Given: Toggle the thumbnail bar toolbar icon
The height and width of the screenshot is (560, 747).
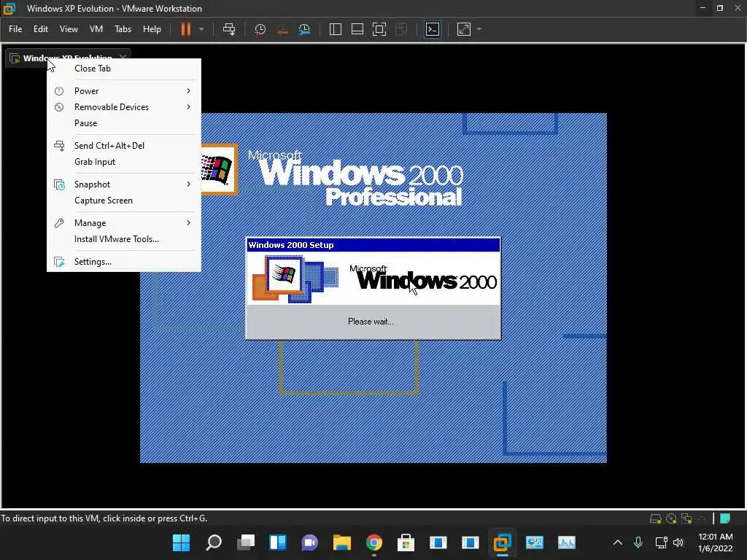Looking at the screenshot, I should 357,29.
